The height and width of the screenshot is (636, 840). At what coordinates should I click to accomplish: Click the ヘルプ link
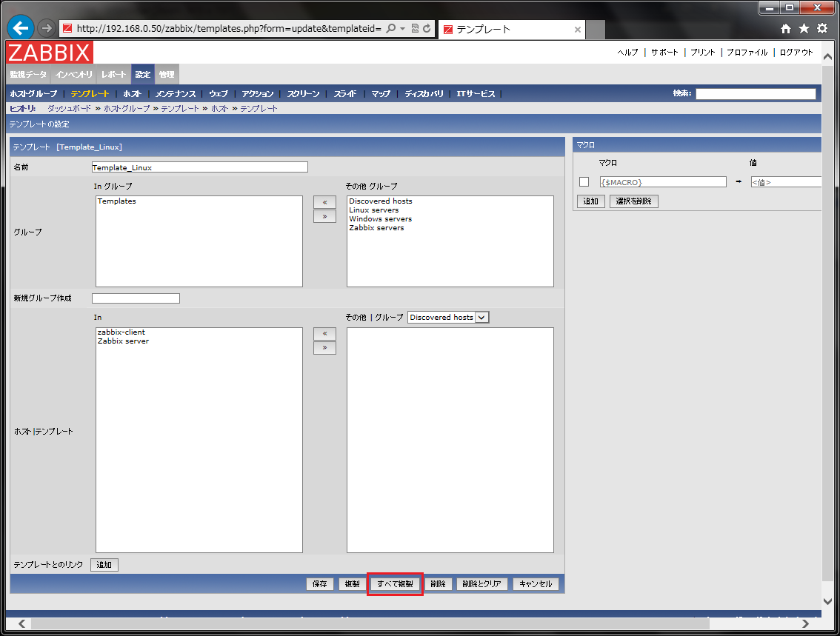coord(628,53)
